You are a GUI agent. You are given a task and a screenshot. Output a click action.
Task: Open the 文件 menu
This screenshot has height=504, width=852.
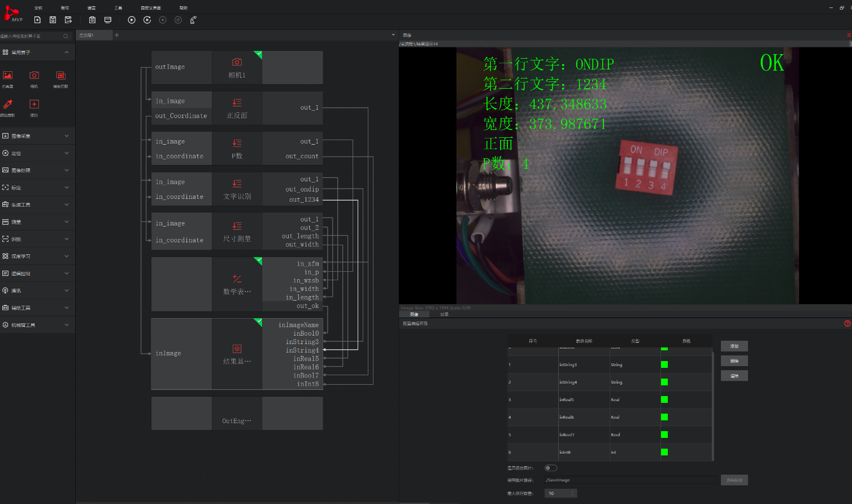point(38,8)
